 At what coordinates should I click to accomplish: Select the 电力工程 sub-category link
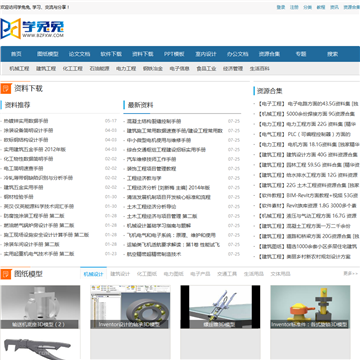coord(126,69)
